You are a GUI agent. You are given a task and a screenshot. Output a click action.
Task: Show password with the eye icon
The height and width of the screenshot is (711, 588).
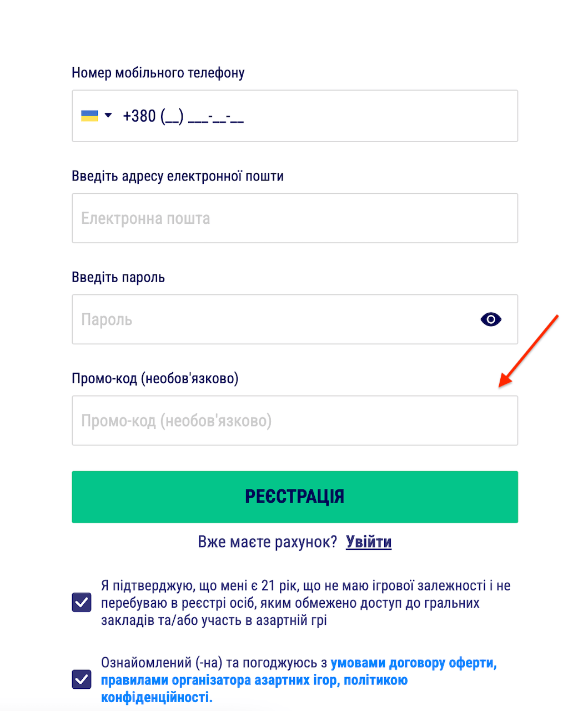click(x=491, y=319)
